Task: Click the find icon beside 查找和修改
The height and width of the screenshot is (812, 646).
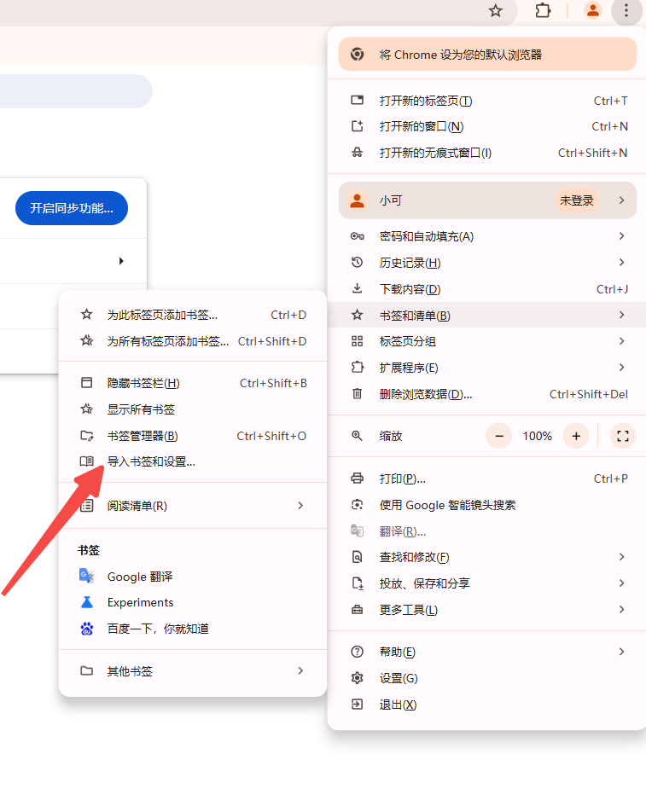Action: pos(358,557)
